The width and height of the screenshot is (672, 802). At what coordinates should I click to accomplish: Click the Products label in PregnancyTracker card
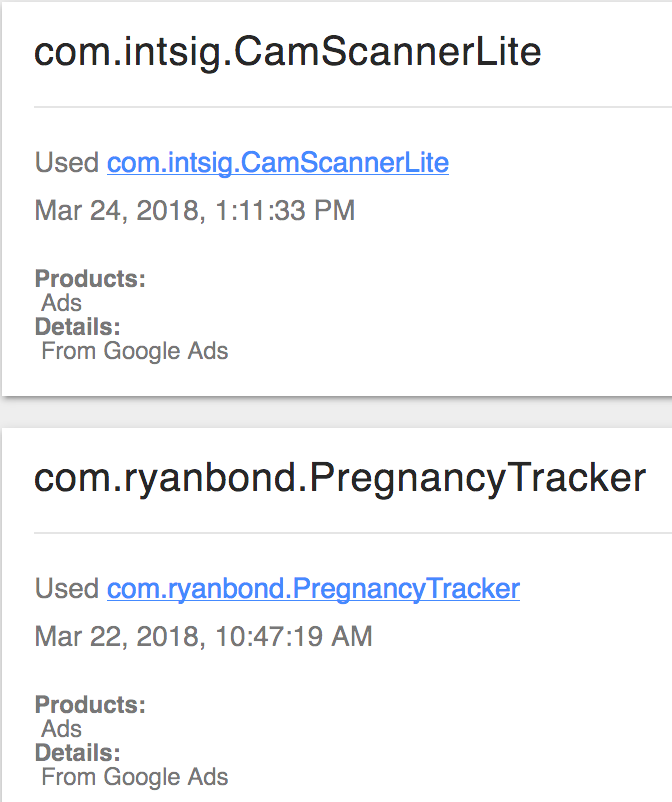point(90,705)
